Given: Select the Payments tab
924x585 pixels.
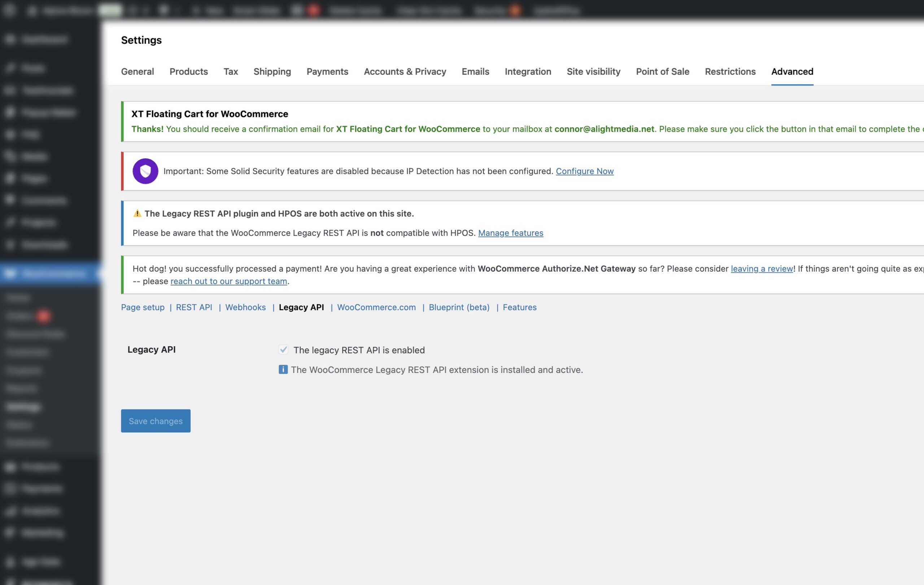Looking at the screenshot, I should tap(327, 72).
